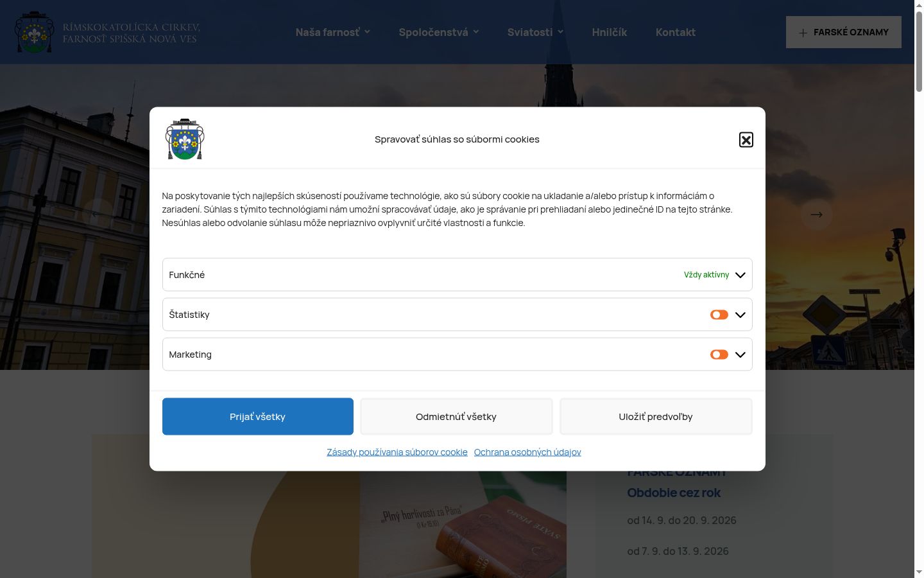Close the cookie consent dialog
Image resolution: width=924 pixels, height=578 pixels.
click(746, 139)
